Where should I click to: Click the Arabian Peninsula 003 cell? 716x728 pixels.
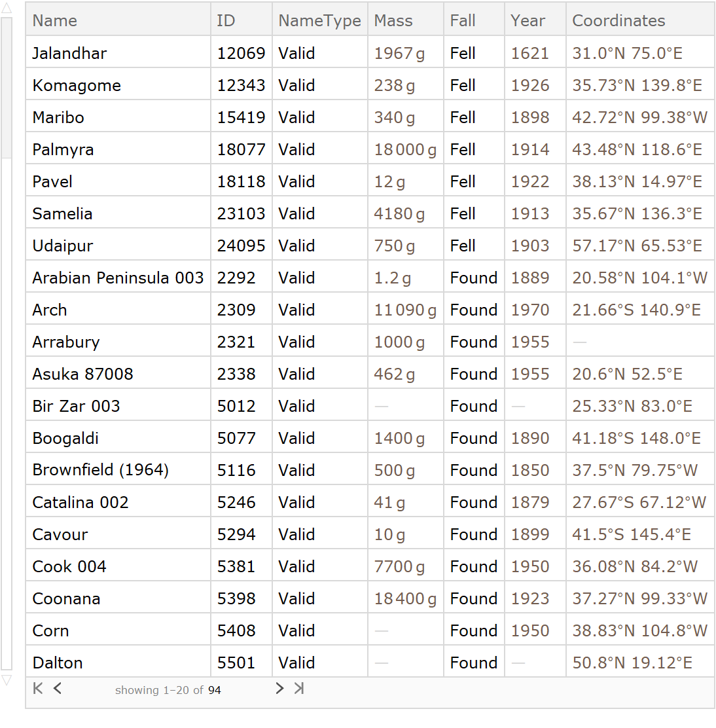click(x=118, y=278)
